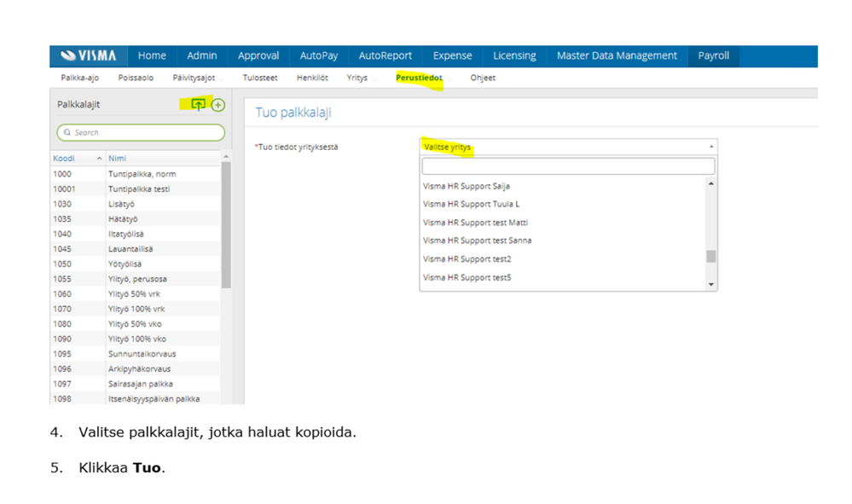Open the Poissaolo menu item
Screen dimensions: 852x504
(136, 78)
